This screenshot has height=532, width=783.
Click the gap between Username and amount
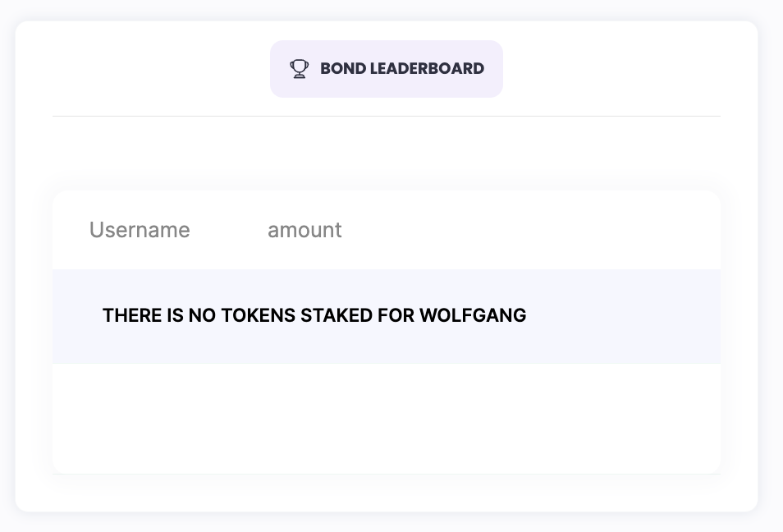click(x=229, y=231)
